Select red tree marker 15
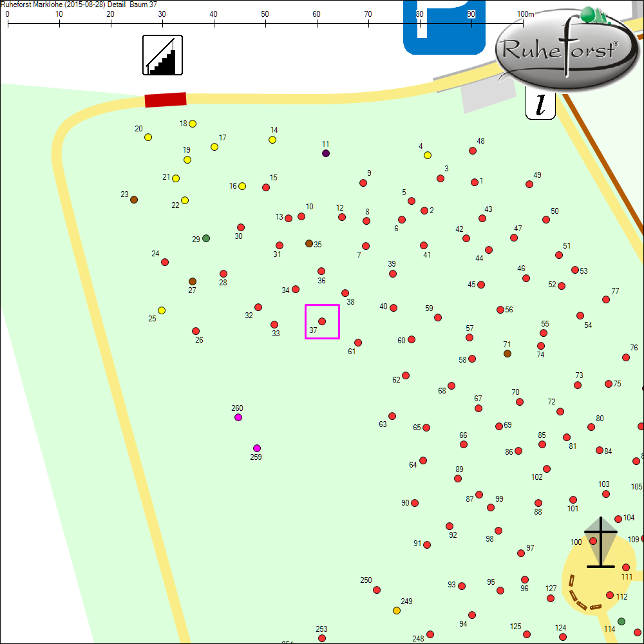The image size is (644, 644). [266, 187]
